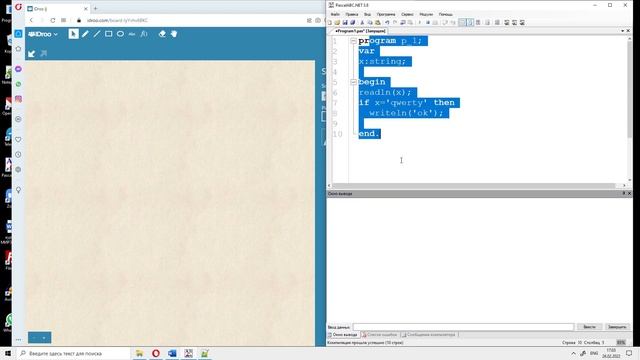Click the Ввести button
Viewport: 640px width, 360px height.
589,327
